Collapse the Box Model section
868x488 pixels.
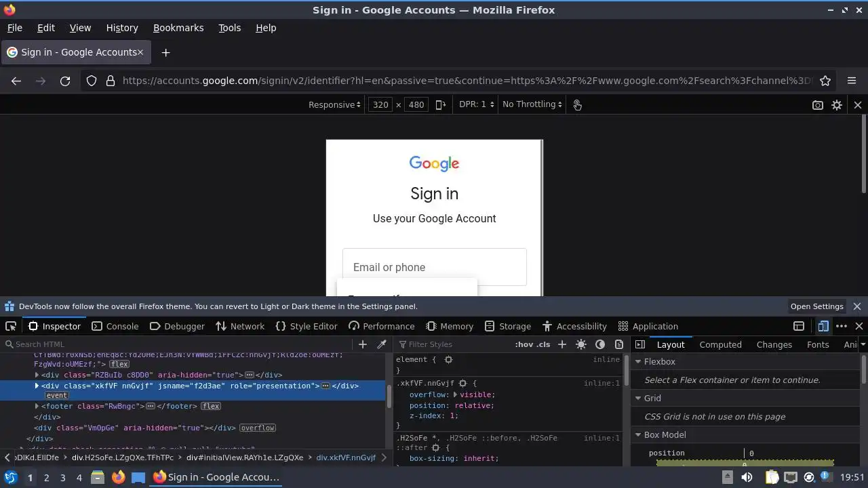[x=638, y=434]
